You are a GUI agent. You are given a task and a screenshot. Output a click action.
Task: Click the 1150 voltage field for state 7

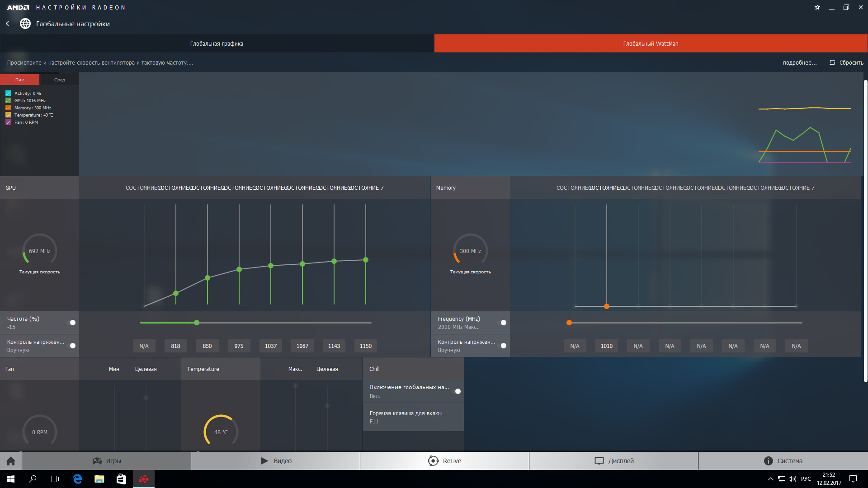click(x=365, y=346)
